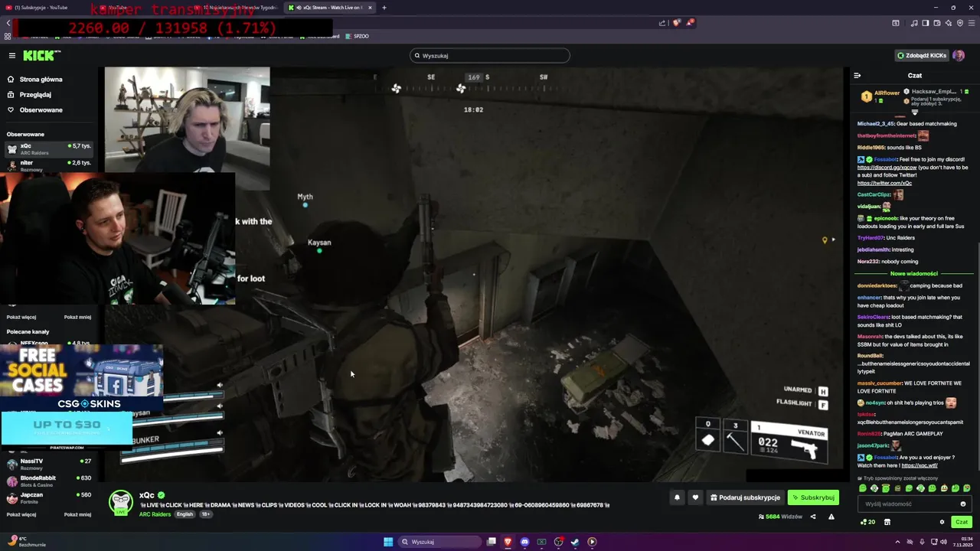Insert last quick emote above chat input
This screenshot has height=551, width=980.
pos(967,488)
